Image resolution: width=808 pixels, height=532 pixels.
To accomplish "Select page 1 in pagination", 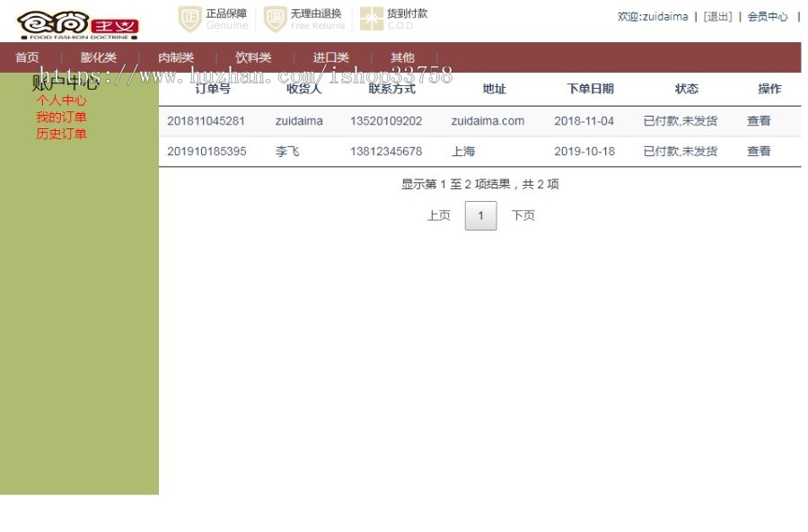I will pyautogui.click(x=480, y=215).
